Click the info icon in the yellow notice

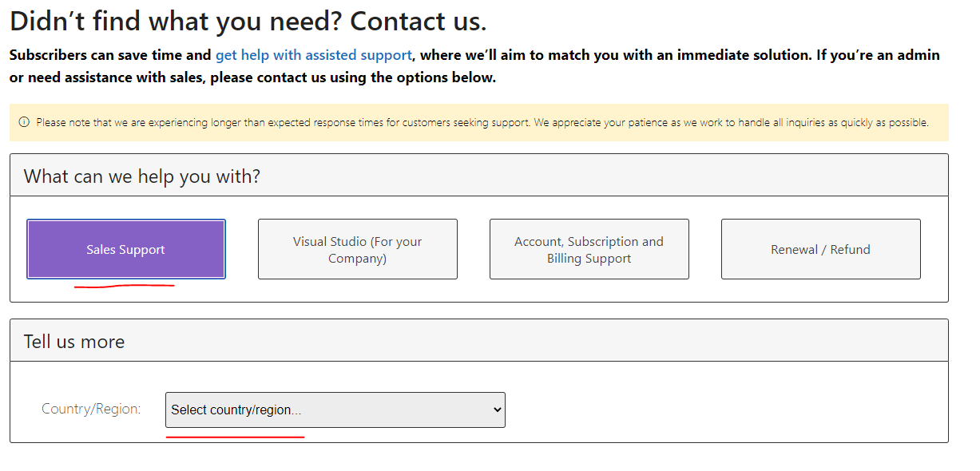24,123
